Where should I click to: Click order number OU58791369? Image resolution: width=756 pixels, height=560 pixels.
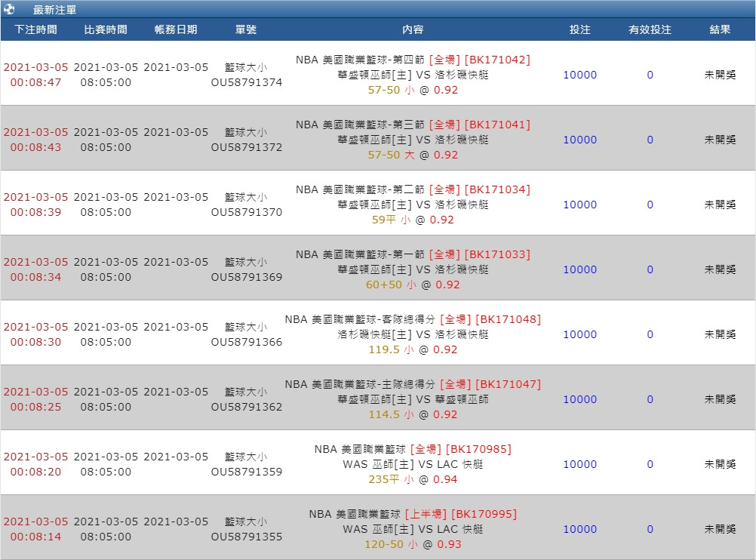tap(247, 277)
